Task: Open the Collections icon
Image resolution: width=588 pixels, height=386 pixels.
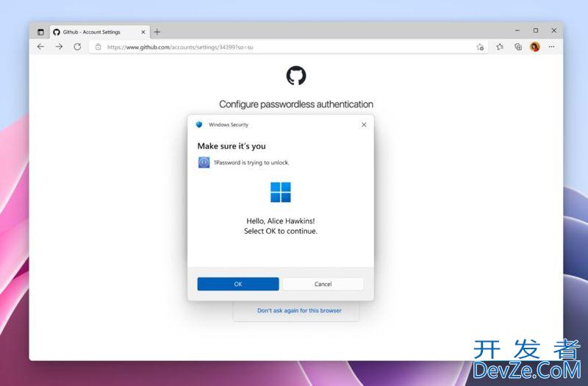Action: coord(518,47)
